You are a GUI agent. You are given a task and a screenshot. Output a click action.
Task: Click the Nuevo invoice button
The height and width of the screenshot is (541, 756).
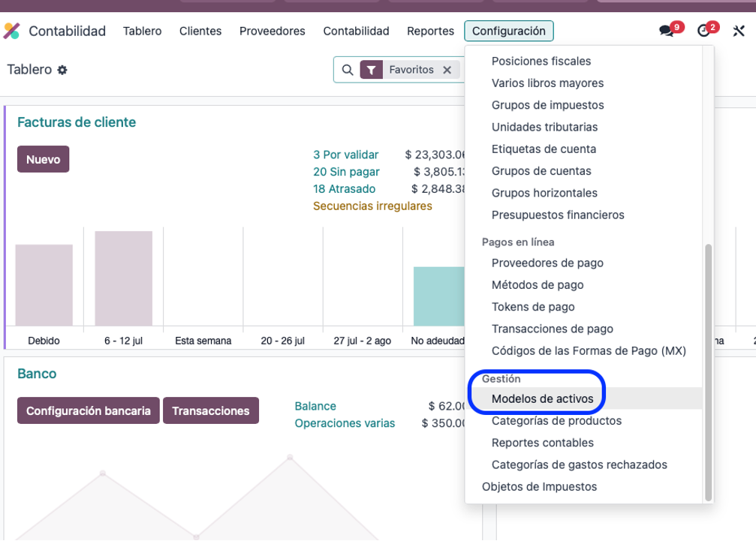[x=44, y=160]
